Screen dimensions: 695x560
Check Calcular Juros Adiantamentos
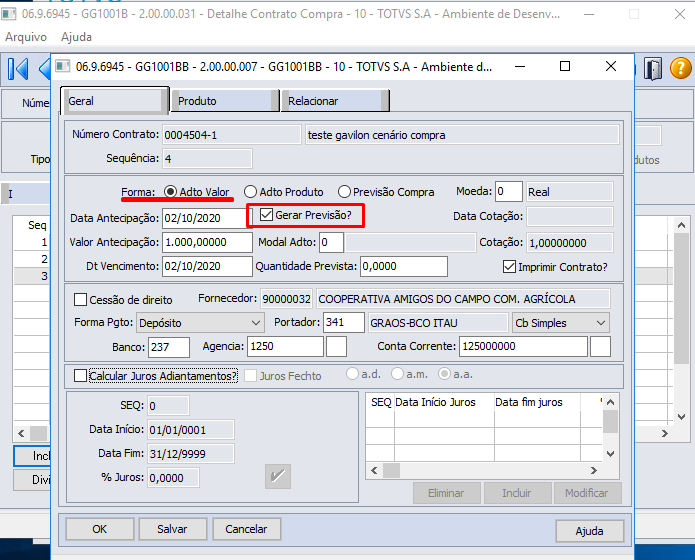click(x=80, y=376)
